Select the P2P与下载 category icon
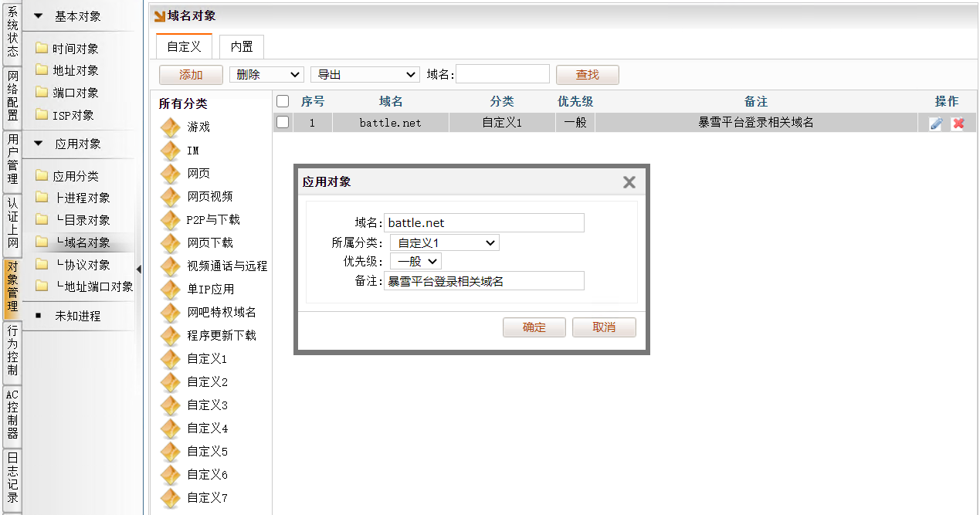The image size is (980, 515). (x=170, y=220)
